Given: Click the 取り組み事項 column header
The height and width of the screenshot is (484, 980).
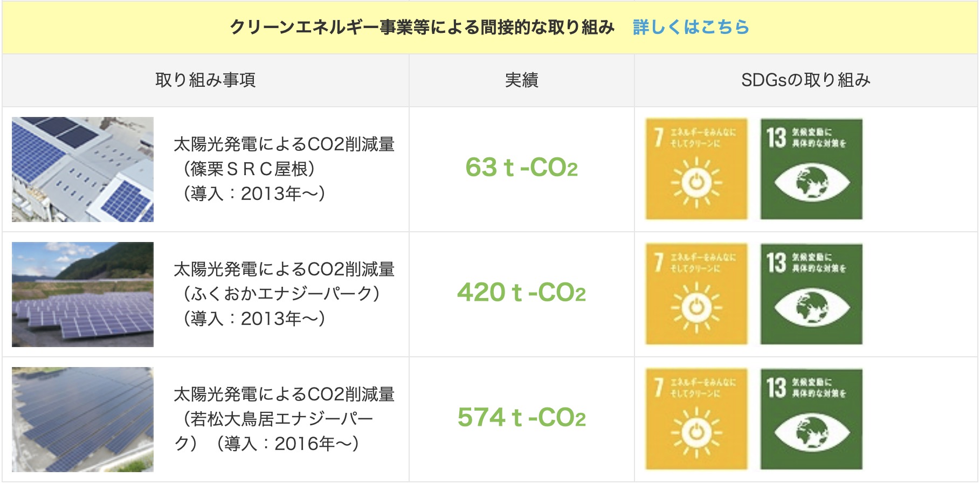Looking at the screenshot, I should (x=205, y=80).
